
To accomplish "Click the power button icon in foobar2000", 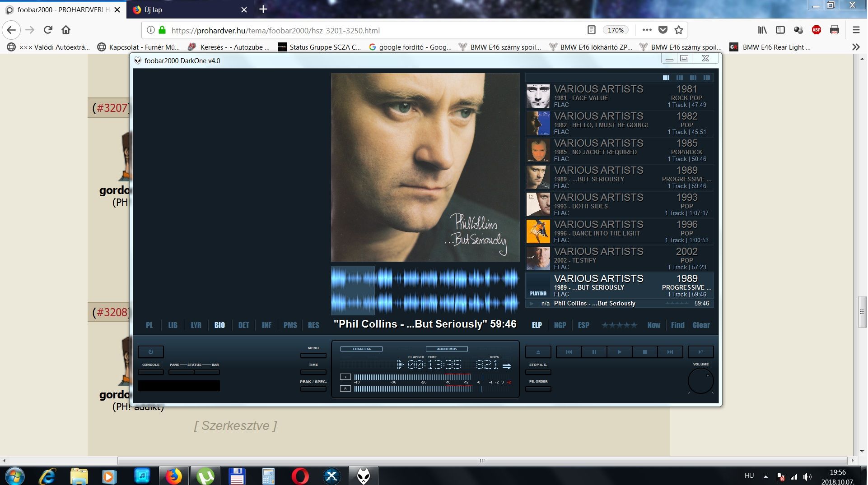I will pos(151,352).
